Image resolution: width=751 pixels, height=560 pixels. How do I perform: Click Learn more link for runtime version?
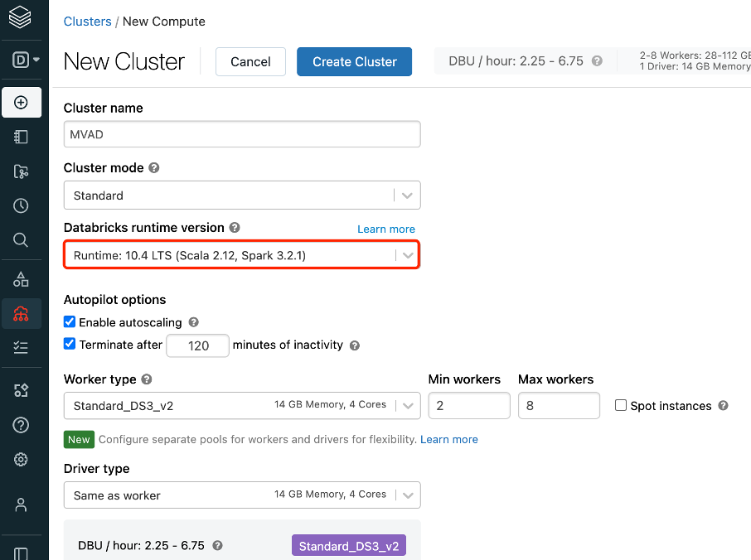(x=386, y=229)
